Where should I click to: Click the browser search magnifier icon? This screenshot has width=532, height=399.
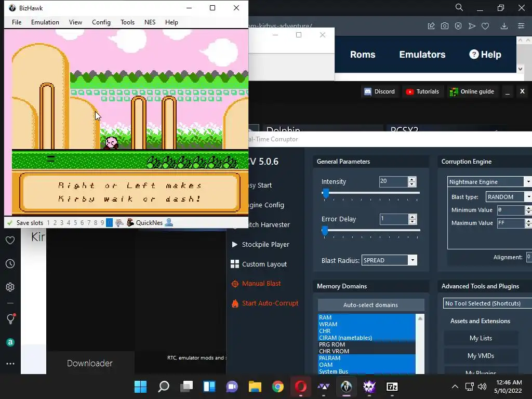click(x=459, y=7)
